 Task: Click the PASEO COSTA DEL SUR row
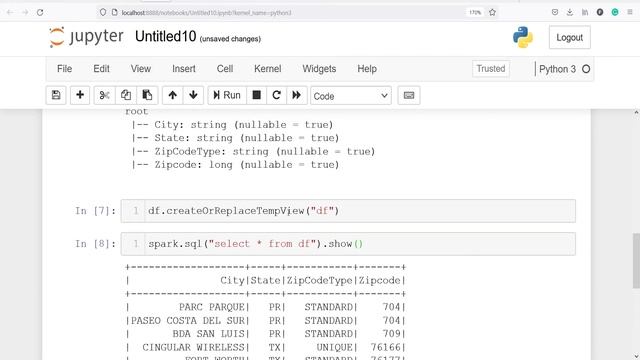[265, 320]
